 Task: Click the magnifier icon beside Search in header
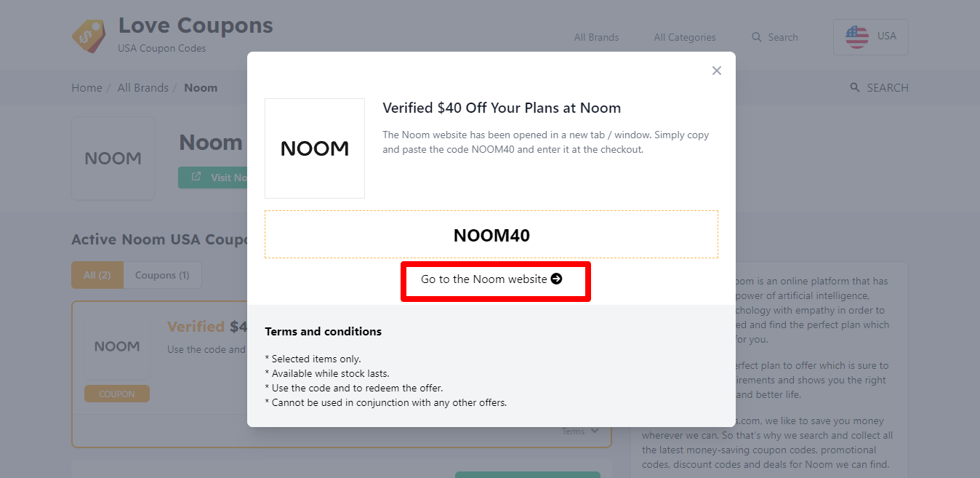pyautogui.click(x=757, y=37)
